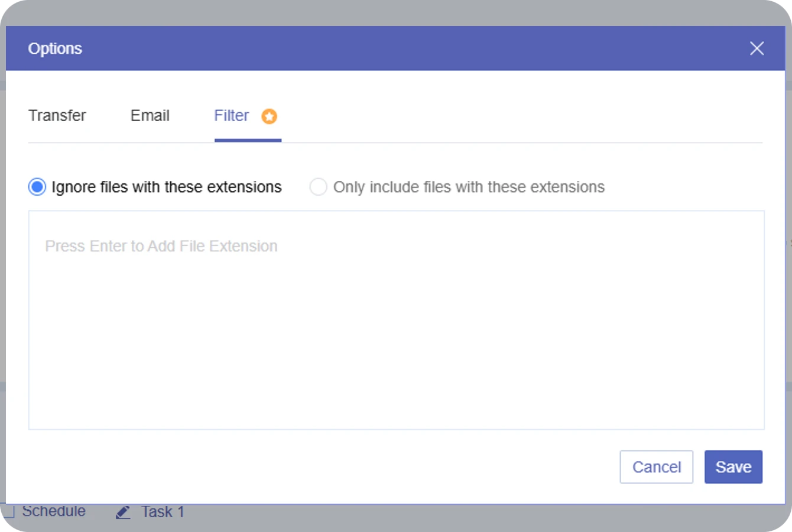Click the 'Ignore files with these extensions' label
The height and width of the screenshot is (532, 792).
coord(167,187)
